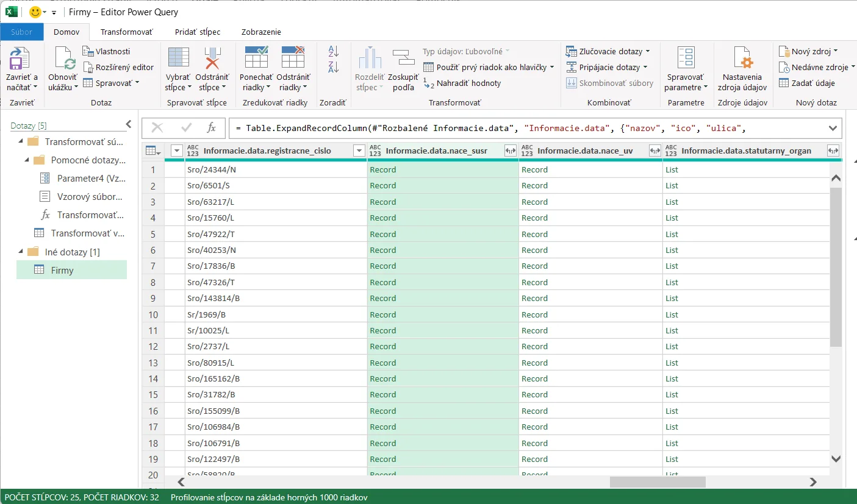Click the Zoskupiť podľa icon
Screen dimensions: 857x504
click(x=403, y=57)
